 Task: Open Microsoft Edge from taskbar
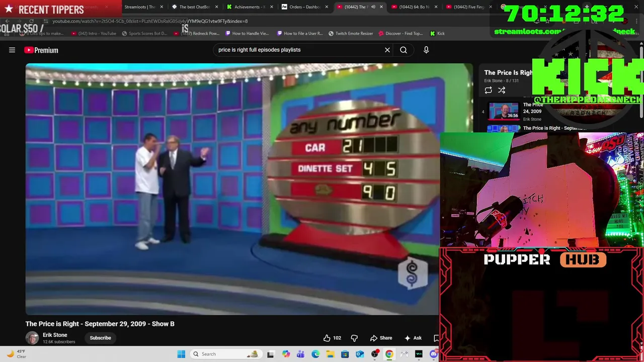pyautogui.click(x=315, y=354)
